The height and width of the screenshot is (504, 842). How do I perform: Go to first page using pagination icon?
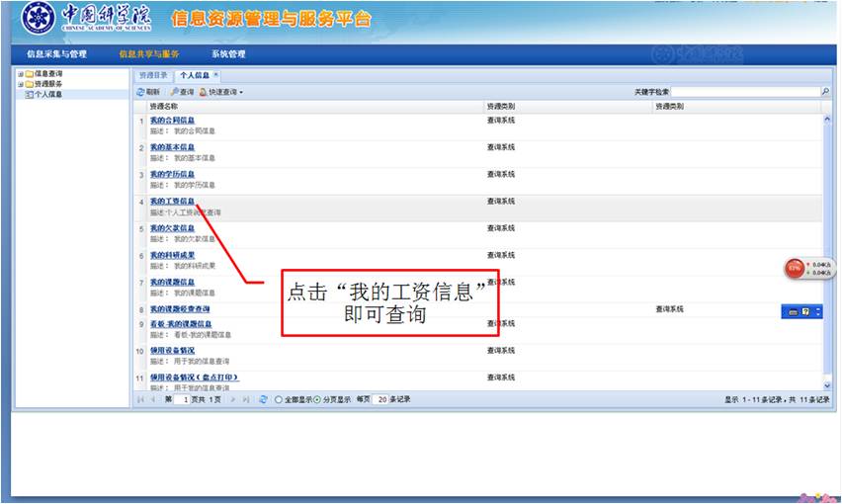pos(140,399)
